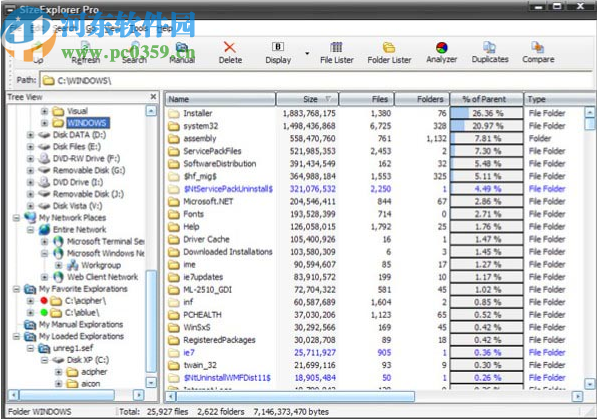Click the My Network Places icon

30,217
